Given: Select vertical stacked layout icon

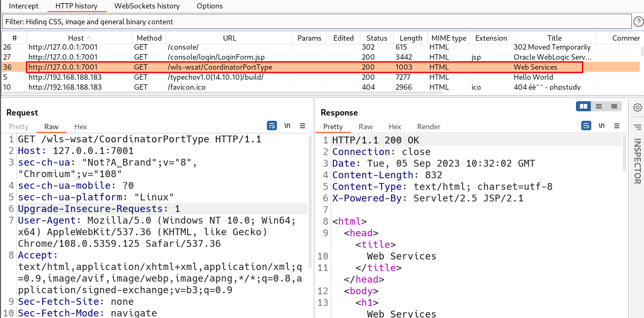Looking at the screenshot, I should click(x=599, y=107).
